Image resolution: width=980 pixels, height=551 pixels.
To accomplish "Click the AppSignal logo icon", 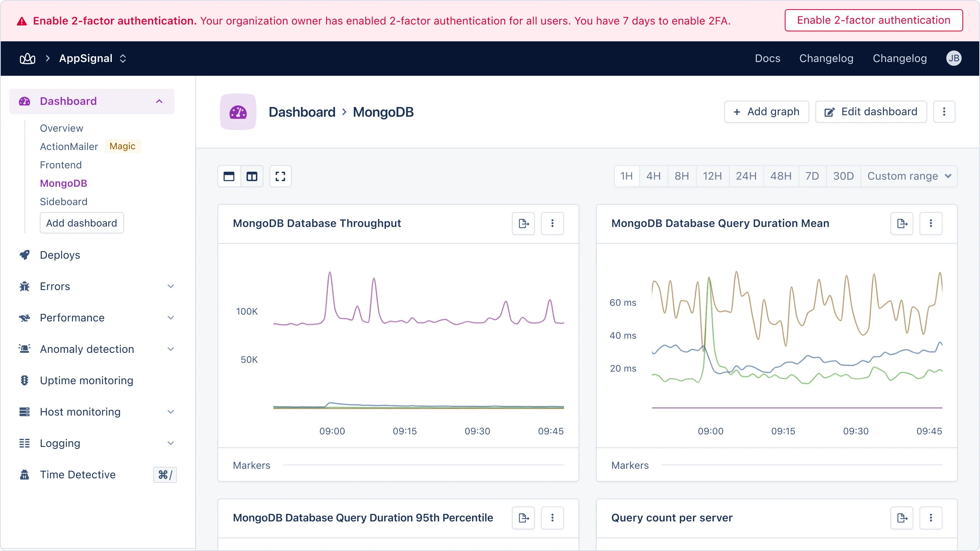I will 28,59.
